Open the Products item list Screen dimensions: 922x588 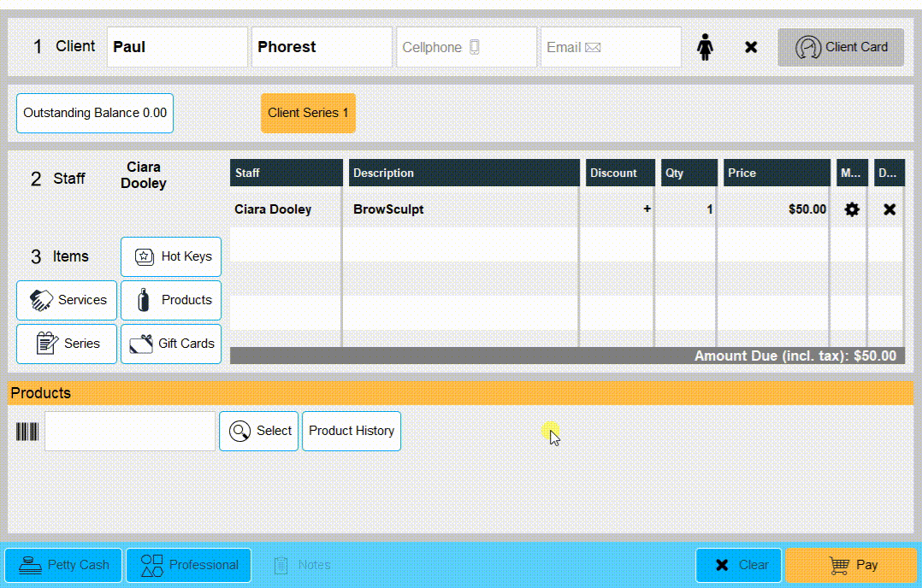pyautogui.click(x=171, y=300)
